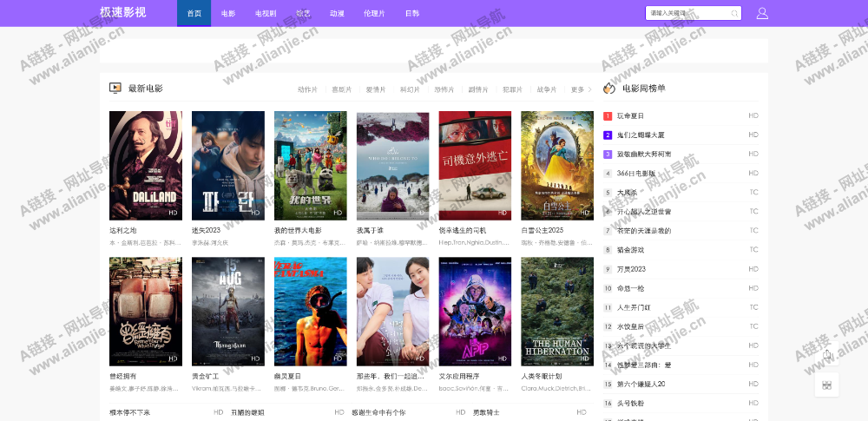
Task: Go to the 电影 navigation tab
Action: [x=228, y=13]
